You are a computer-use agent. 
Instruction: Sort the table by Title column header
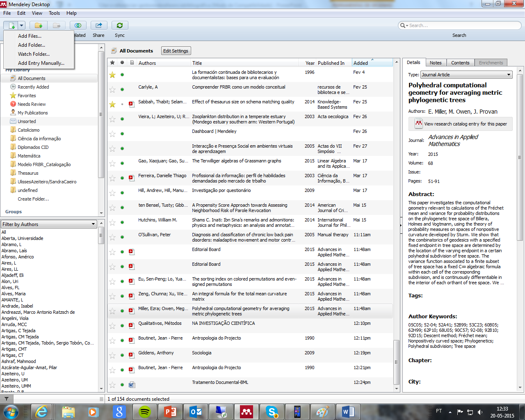click(244, 63)
